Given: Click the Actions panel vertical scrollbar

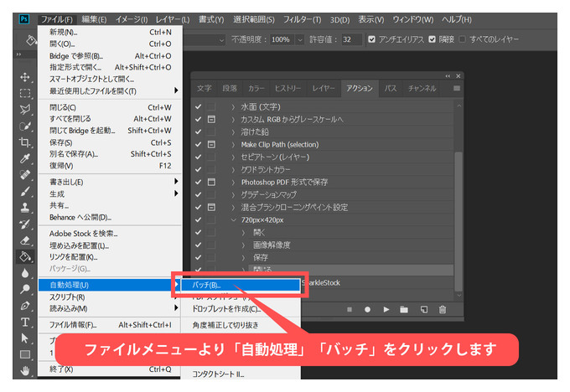Looking at the screenshot, I should click(459, 222).
